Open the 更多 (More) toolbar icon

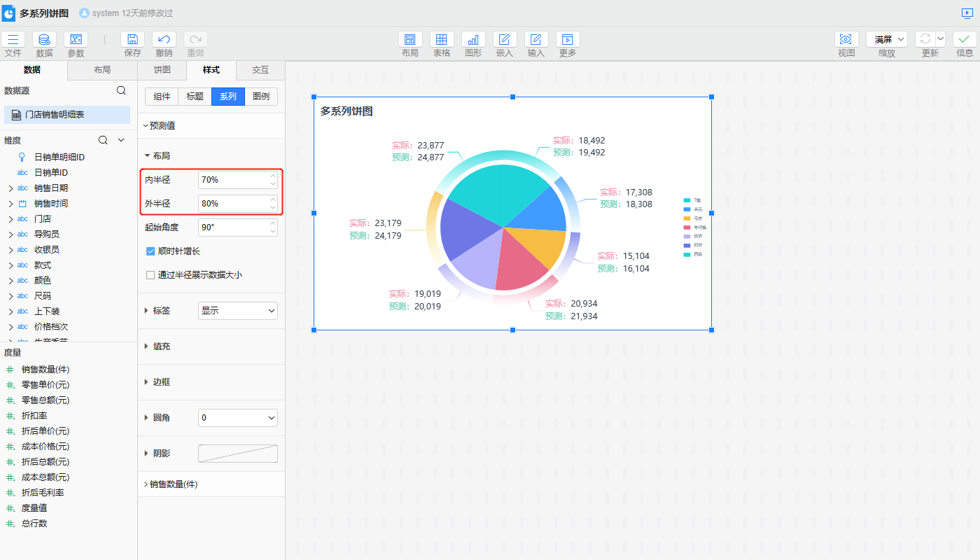[x=568, y=40]
